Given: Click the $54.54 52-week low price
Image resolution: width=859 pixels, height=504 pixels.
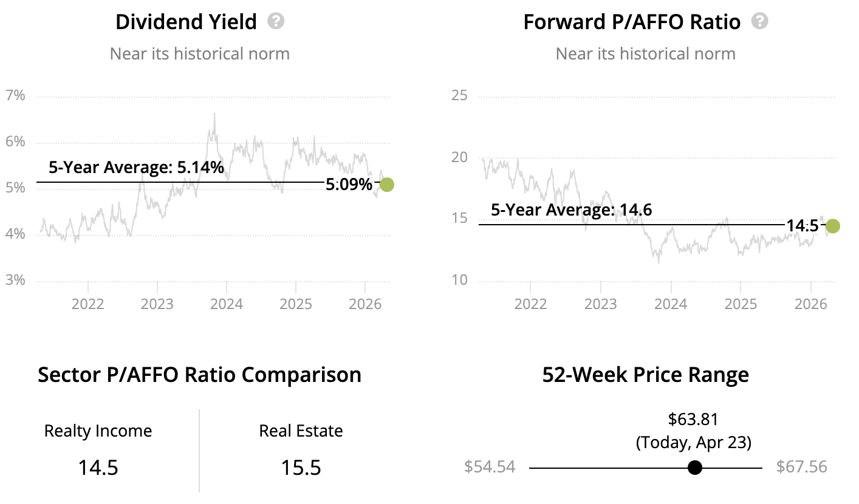Looking at the screenshot, I should (x=490, y=467).
